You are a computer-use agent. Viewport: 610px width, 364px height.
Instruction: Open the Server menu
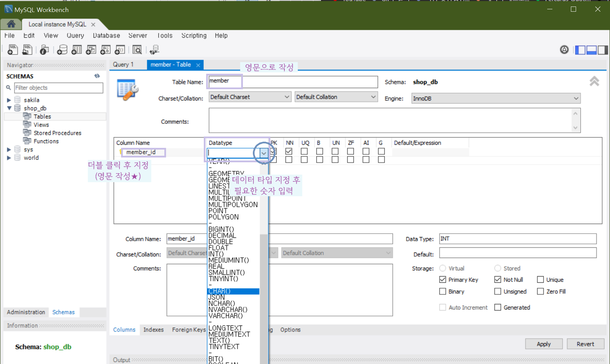[x=138, y=35]
